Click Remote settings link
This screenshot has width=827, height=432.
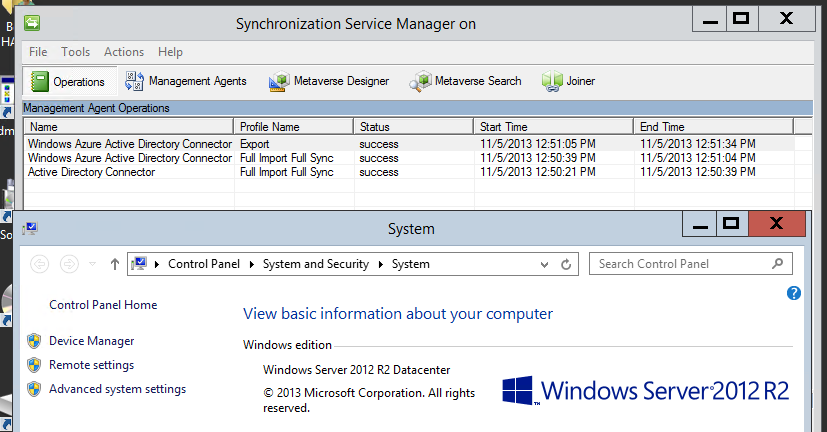tap(91, 365)
